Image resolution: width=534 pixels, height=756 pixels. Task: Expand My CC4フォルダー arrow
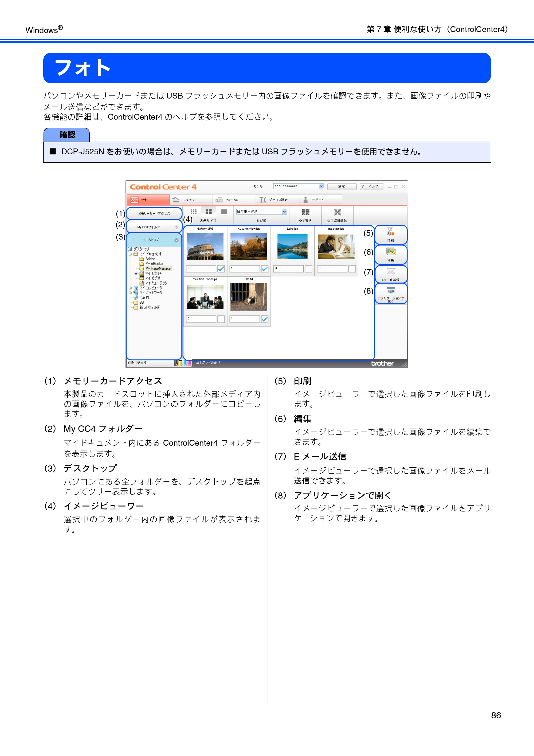point(177,227)
